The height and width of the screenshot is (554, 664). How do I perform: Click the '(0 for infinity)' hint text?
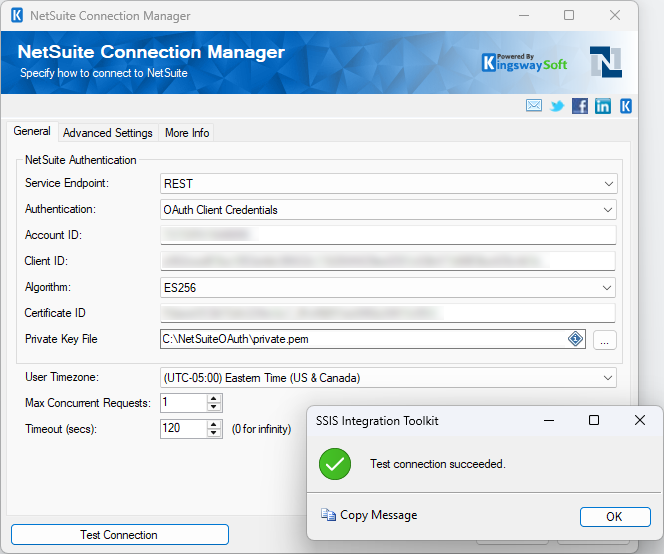(261, 429)
